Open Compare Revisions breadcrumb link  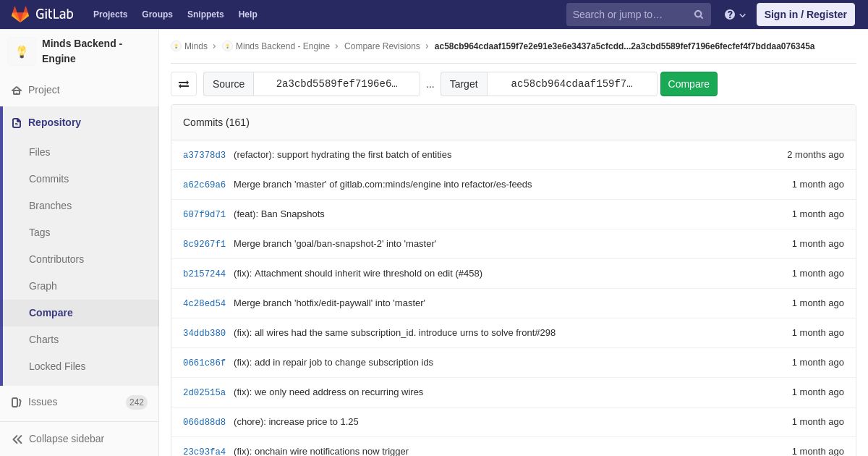[382, 46]
